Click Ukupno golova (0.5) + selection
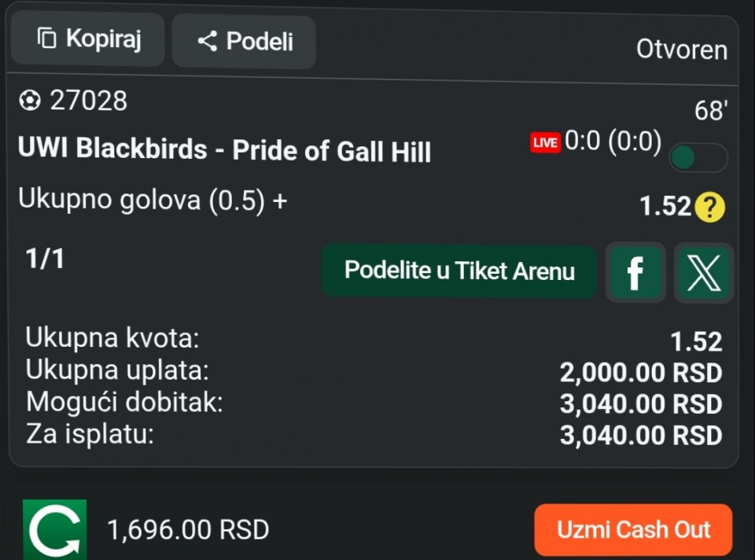Viewport: 755px width, 560px height. pyautogui.click(x=153, y=201)
